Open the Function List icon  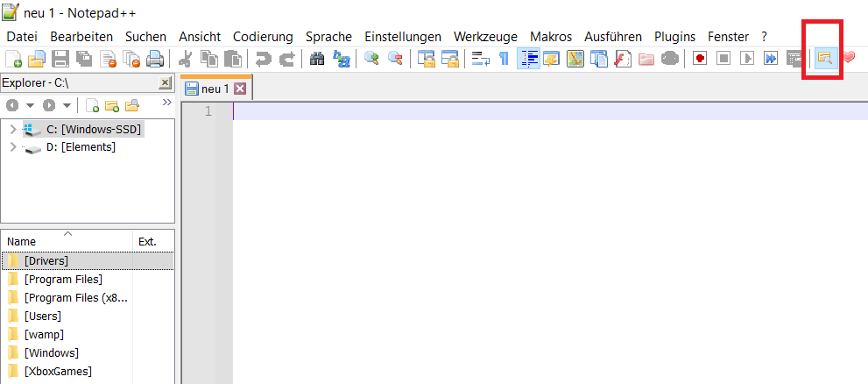623,58
